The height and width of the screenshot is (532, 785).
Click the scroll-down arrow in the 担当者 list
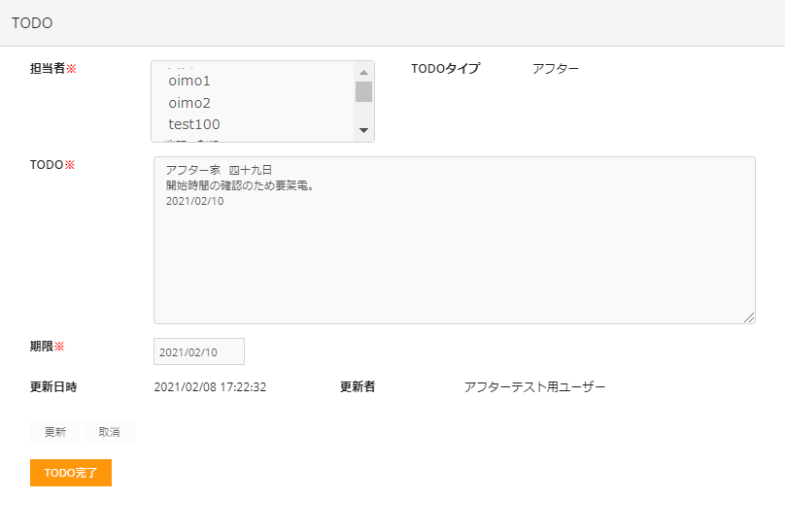click(364, 130)
